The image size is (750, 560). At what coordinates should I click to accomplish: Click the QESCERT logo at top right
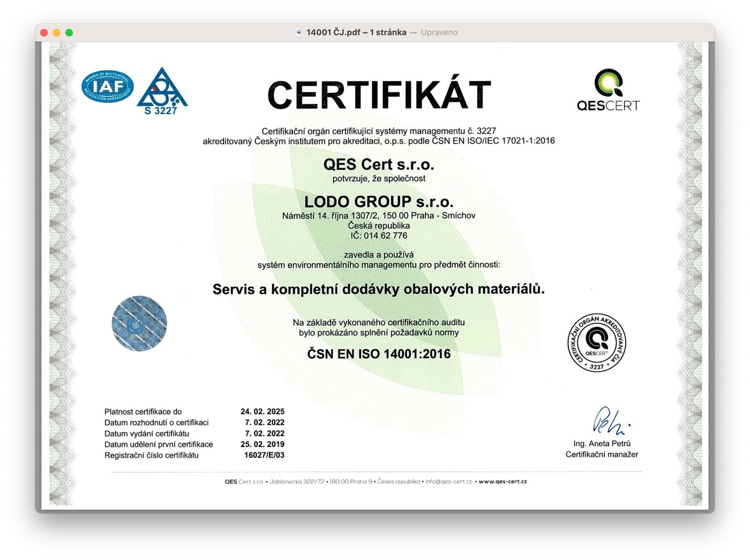pyautogui.click(x=608, y=90)
